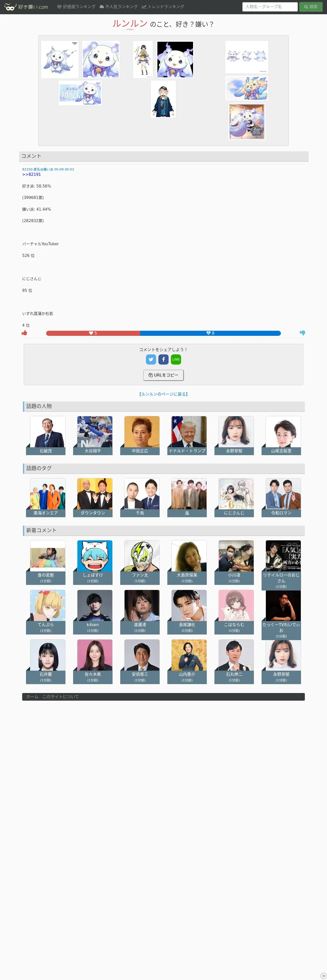Image resolution: width=327 pixels, height=980 pixels.
Task: Click the green 検索 button
Action: pos(311,7)
